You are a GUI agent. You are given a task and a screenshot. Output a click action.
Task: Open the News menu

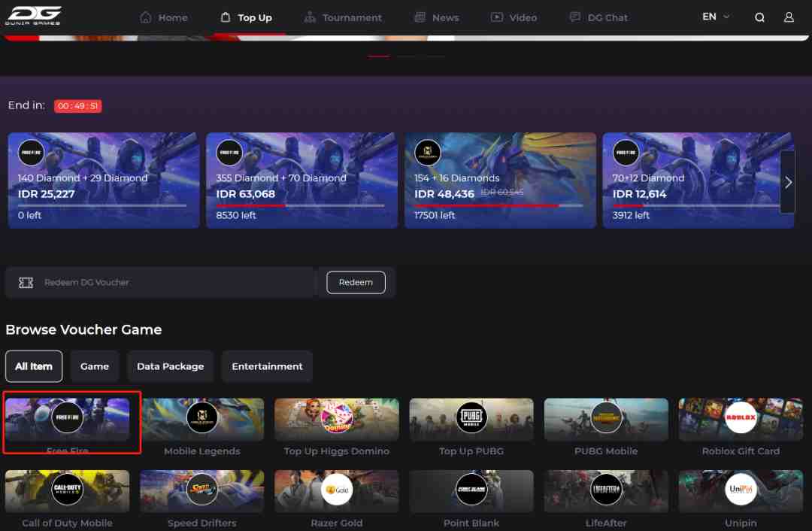click(437, 17)
